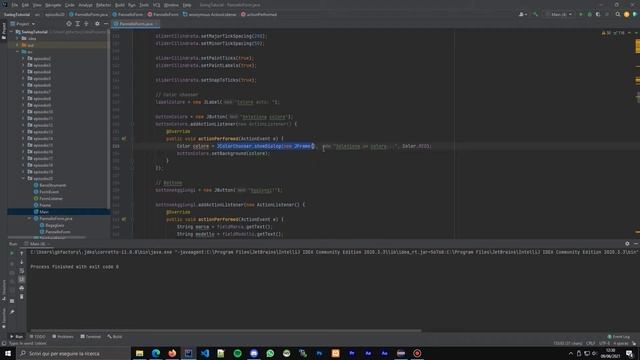Select the PannelloForm.java editor tab

pos(136,24)
